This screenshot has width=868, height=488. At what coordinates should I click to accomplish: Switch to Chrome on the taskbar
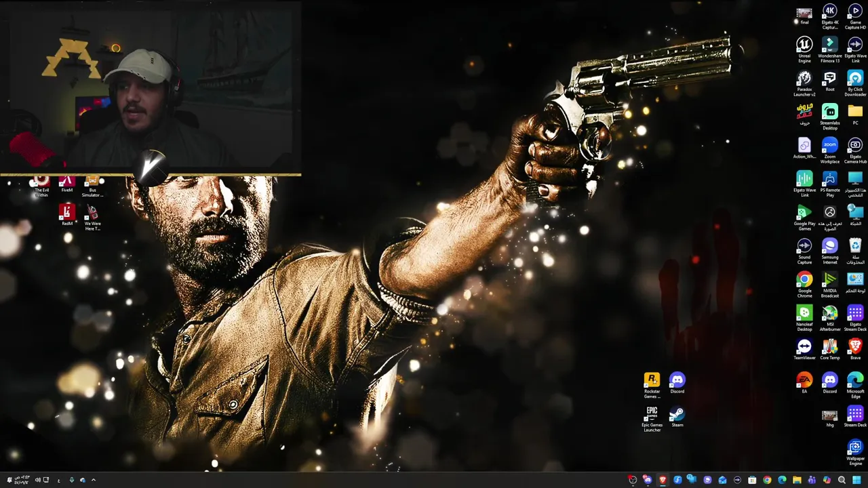click(767, 480)
